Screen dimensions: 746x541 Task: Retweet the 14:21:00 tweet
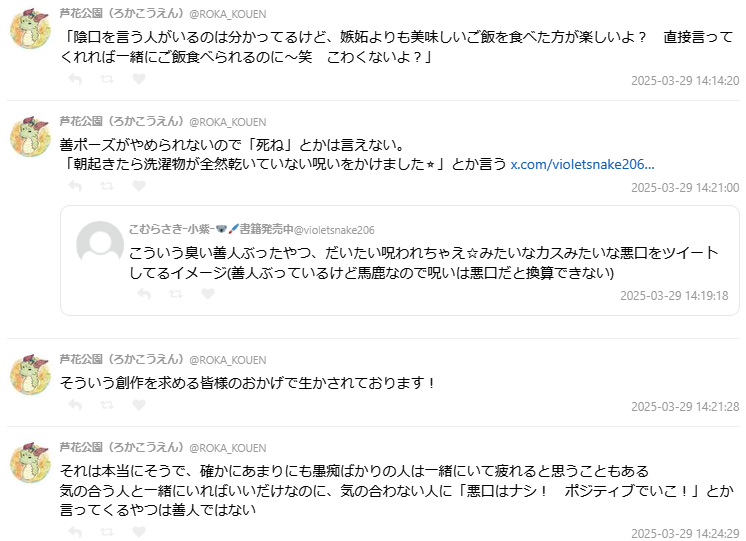[x=106, y=186]
